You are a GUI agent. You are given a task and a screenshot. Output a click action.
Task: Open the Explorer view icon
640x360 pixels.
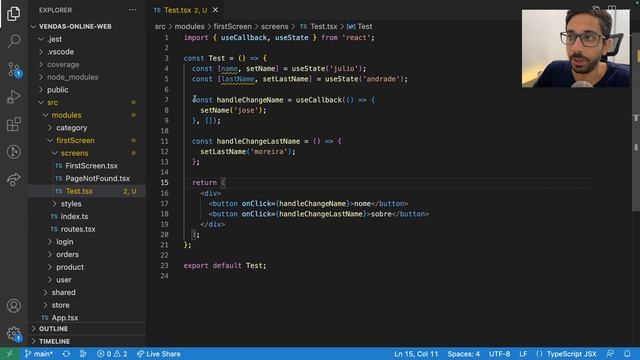[13, 13]
